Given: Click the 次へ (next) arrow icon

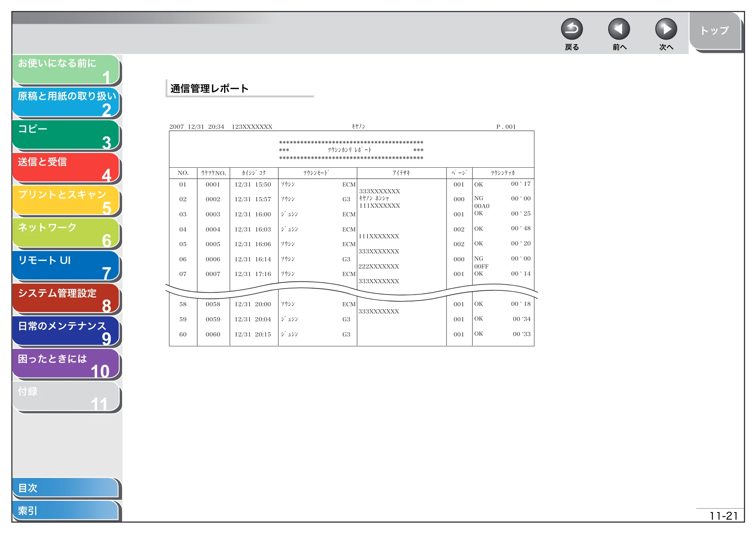Looking at the screenshot, I should [666, 29].
